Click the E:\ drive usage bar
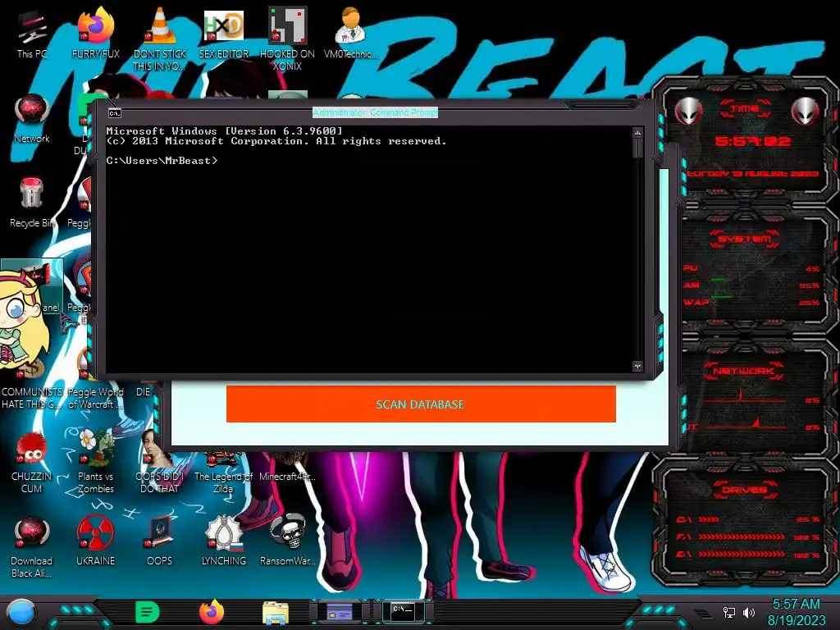840x630 pixels. (742, 555)
